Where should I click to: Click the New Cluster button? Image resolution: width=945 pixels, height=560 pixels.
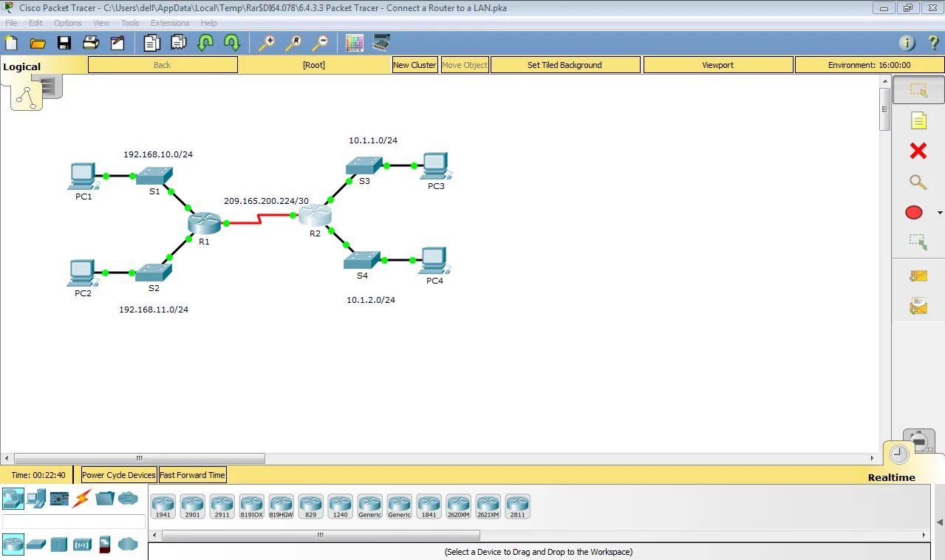click(x=414, y=65)
